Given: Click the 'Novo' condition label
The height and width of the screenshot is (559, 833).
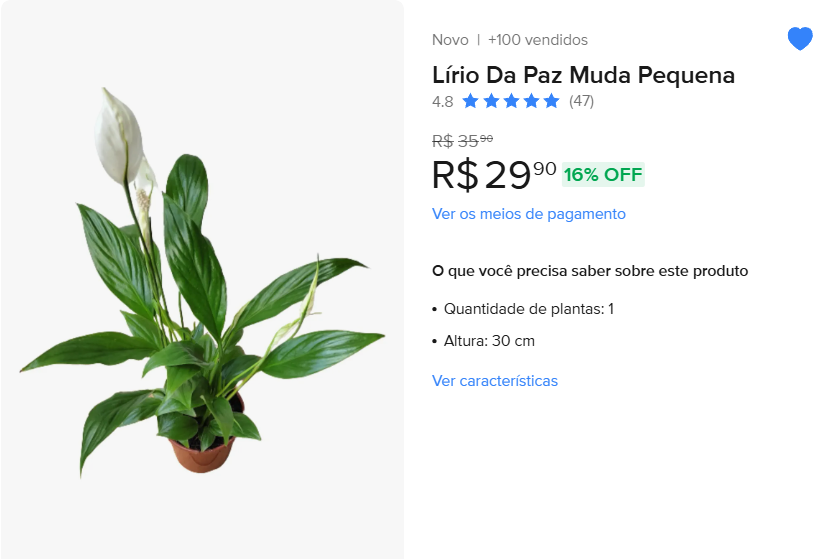Looking at the screenshot, I should [450, 40].
